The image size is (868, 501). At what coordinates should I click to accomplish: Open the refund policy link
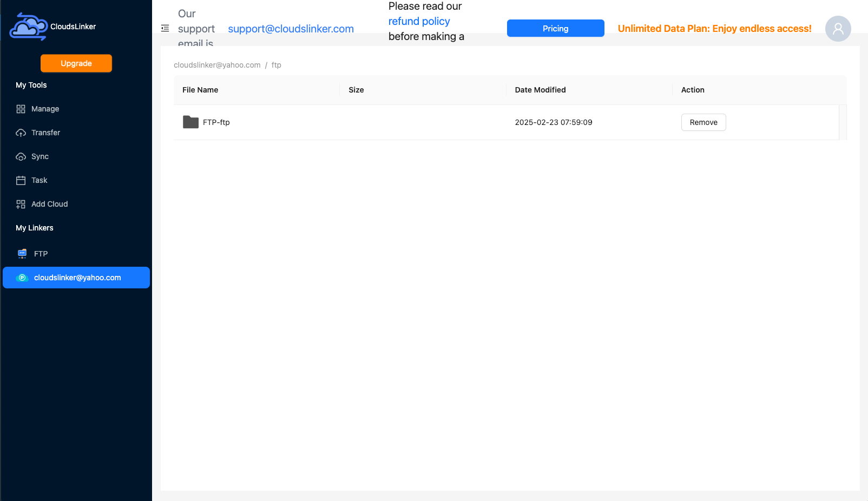pos(419,21)
